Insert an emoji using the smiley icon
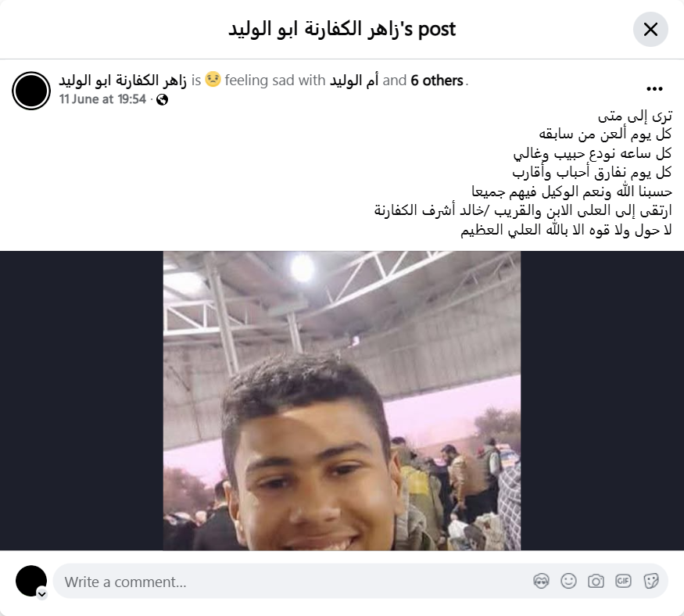Screen dimensions: 684x616 [568, 581]
